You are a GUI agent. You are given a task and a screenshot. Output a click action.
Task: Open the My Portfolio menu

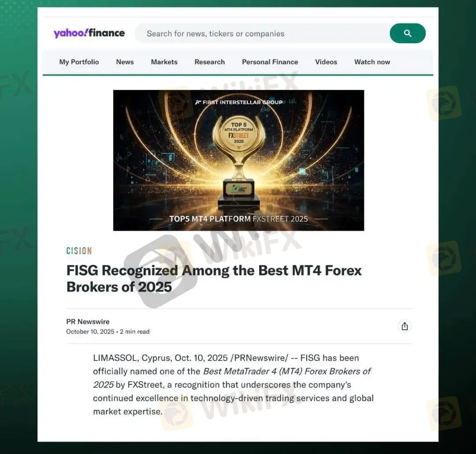[x=79, y=62]
